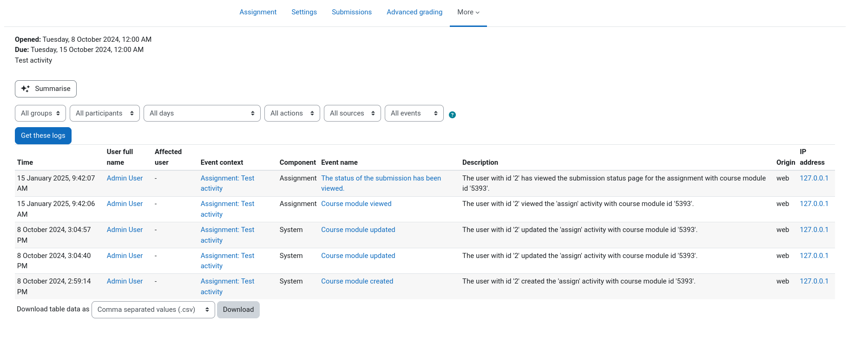Open the Course module created event link

coord(357,281)
